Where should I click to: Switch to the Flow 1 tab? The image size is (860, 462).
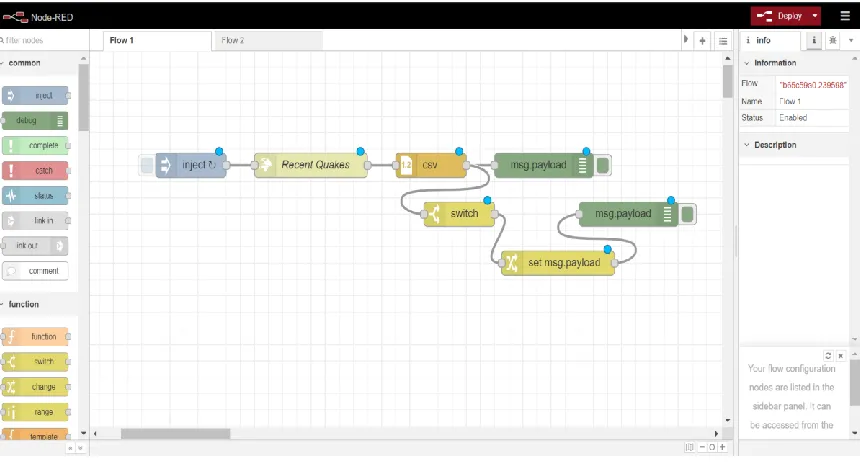pyautogui.click(x=157, y=41)
